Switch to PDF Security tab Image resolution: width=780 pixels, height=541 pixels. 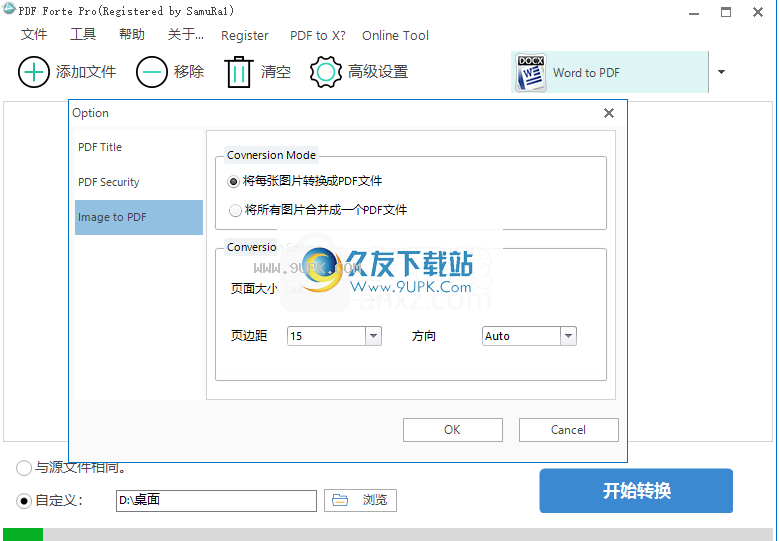[x=139, y=182]
